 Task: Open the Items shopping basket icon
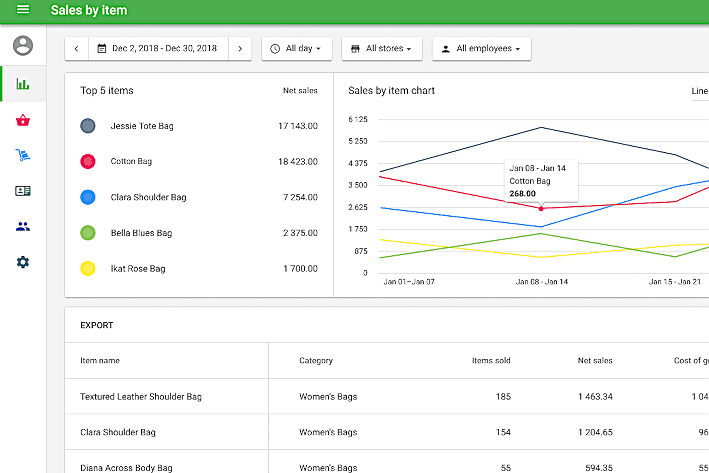23,121
